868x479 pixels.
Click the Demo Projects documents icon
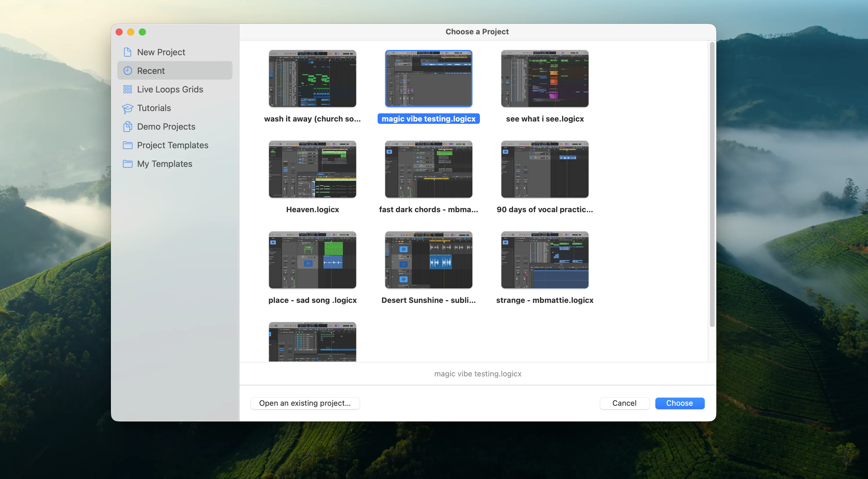coord(127,127)
